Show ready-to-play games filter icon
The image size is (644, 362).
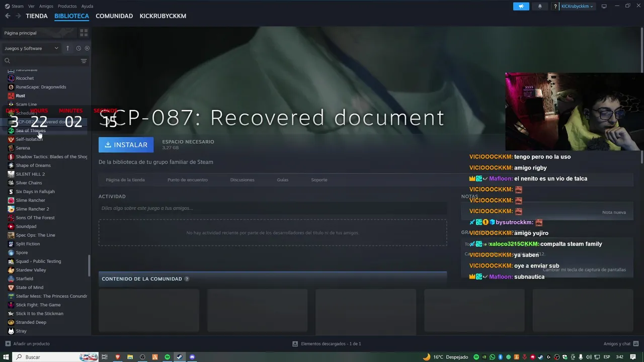coord(87,48)
